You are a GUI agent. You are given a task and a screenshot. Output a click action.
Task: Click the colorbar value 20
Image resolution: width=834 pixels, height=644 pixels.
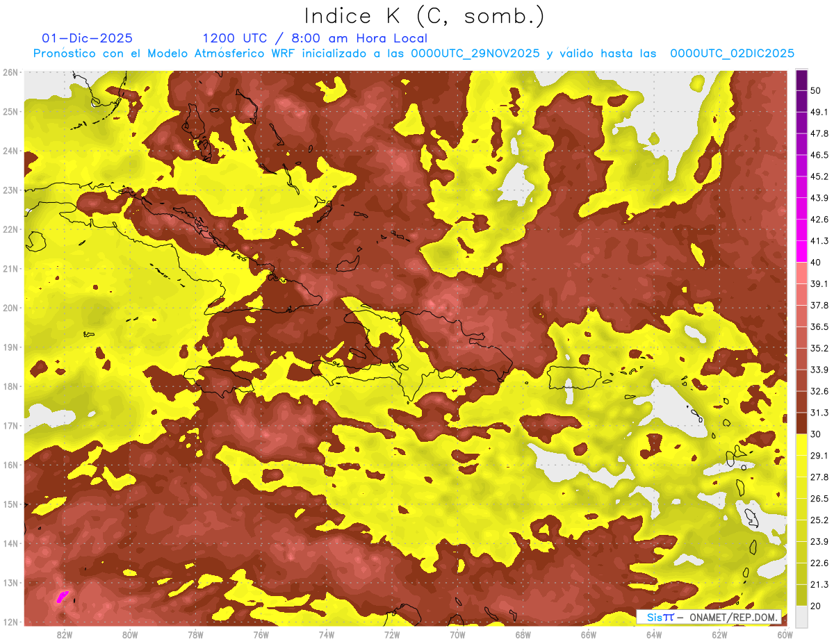click(x=817, y=606)
